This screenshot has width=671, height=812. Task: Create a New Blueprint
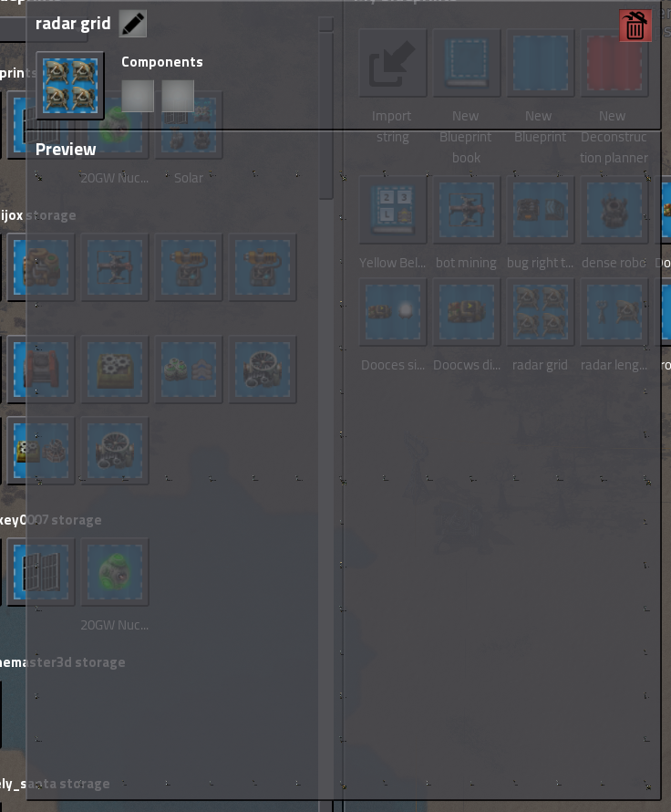(x=539, y=63)
